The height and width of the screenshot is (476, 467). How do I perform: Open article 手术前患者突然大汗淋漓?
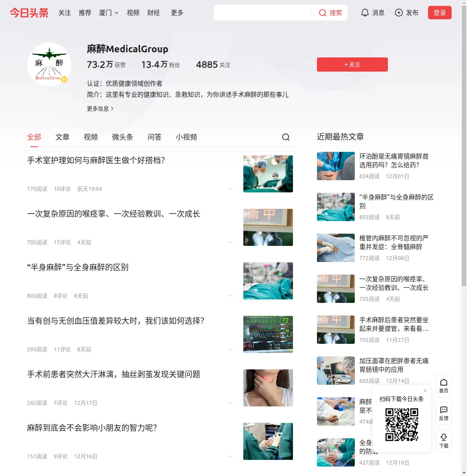(114, 374)
